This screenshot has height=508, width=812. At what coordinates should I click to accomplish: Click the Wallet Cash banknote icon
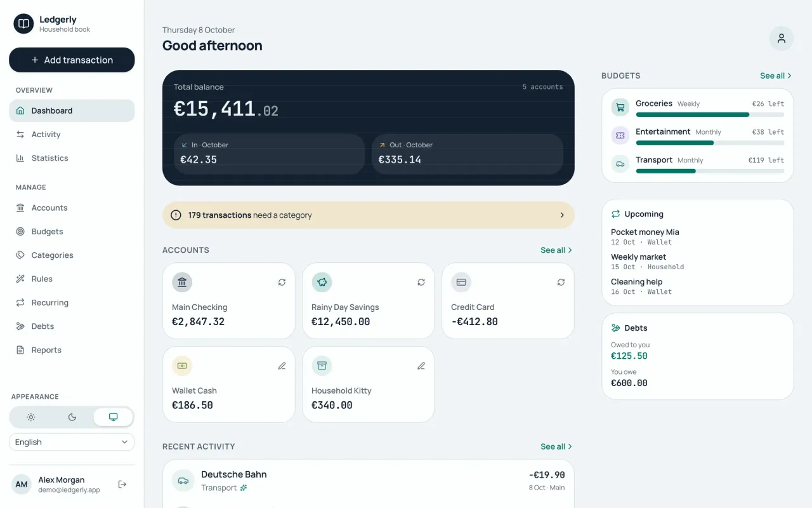tap(182, 366)
